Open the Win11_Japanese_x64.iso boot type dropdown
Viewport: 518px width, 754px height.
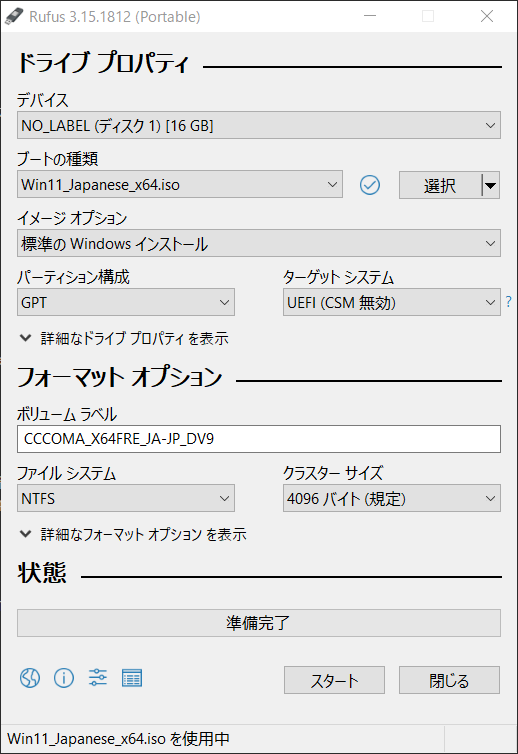[180, 184]
